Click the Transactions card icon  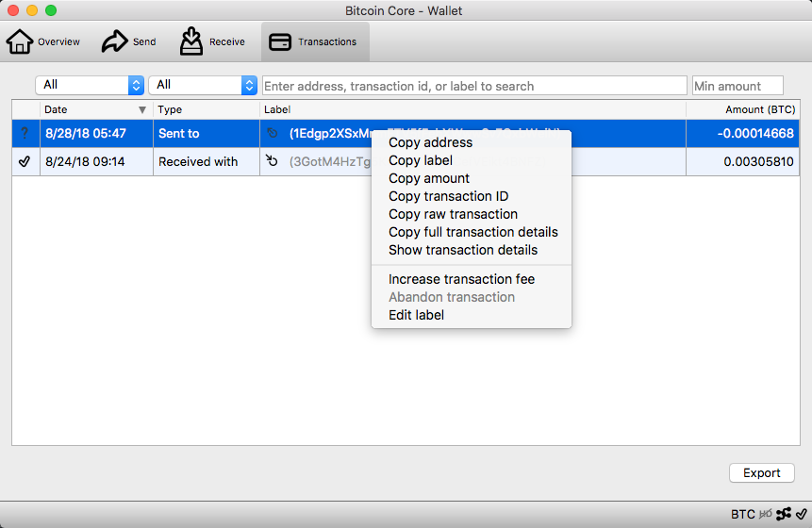tap(280, 41)
